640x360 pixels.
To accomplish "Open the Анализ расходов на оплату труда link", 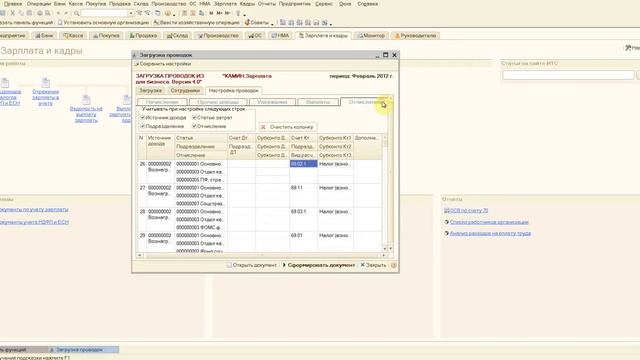I will (x=490, y=233).
